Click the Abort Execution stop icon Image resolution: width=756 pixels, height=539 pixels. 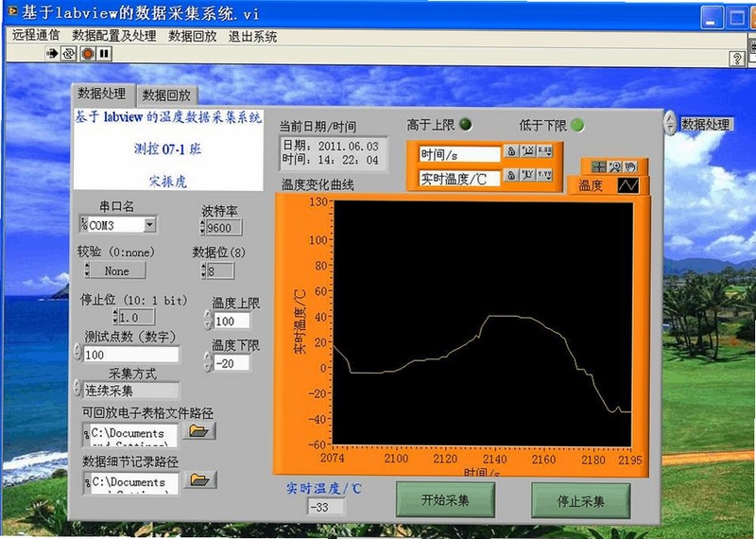point(87,53)
